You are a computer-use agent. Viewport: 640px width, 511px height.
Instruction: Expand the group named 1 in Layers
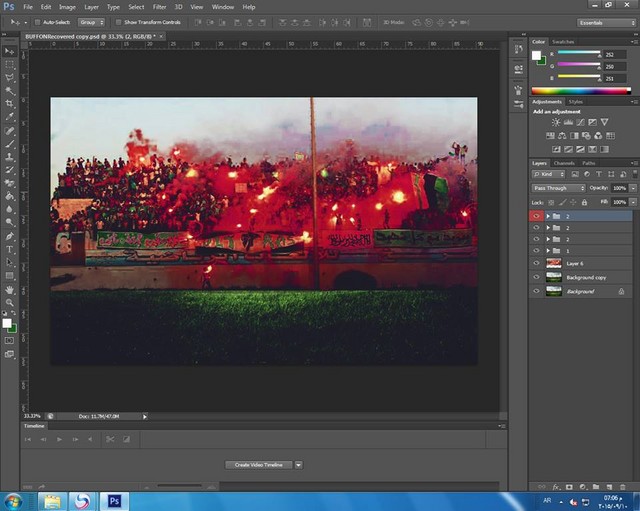(x=548, y=251)
